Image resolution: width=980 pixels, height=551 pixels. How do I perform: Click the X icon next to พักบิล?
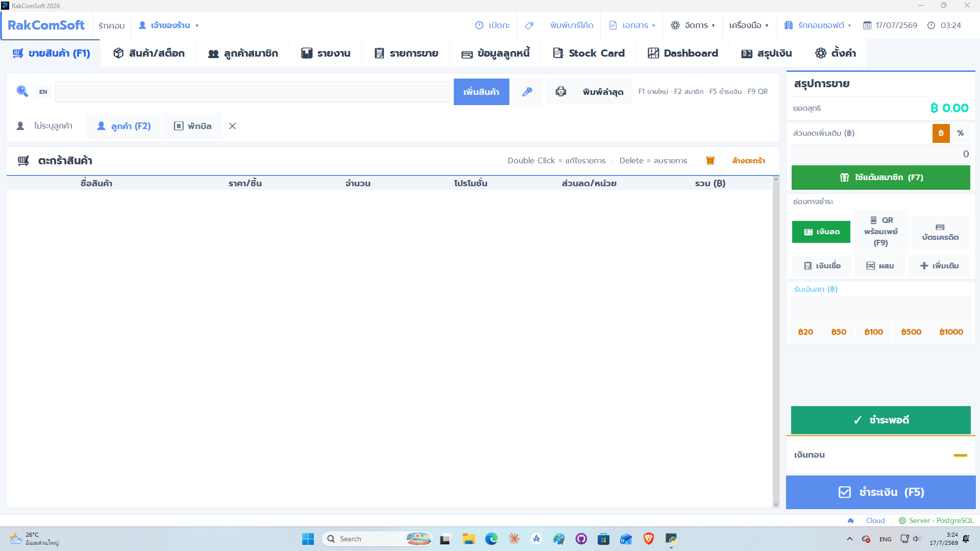pos(232,126)
